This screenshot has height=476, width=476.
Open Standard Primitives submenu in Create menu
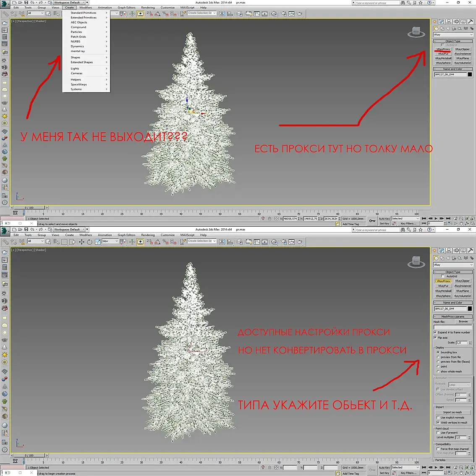(86, 13)
